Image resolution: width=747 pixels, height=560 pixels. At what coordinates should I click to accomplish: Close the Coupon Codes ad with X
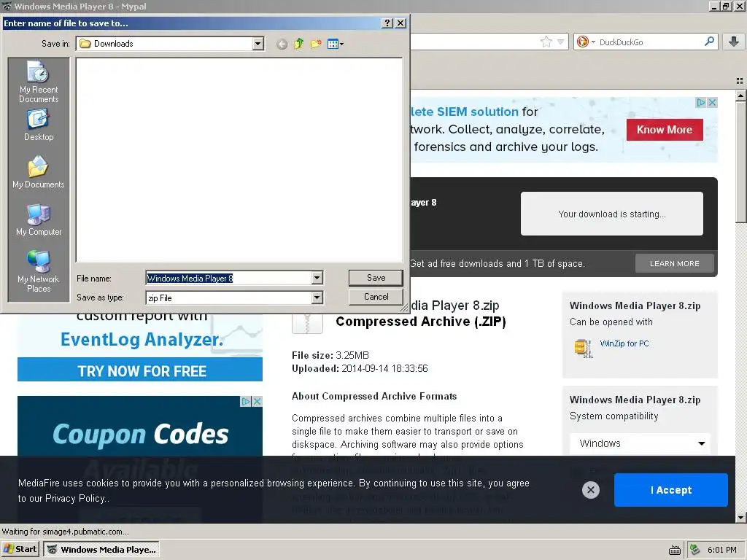[x=258, y=402]
